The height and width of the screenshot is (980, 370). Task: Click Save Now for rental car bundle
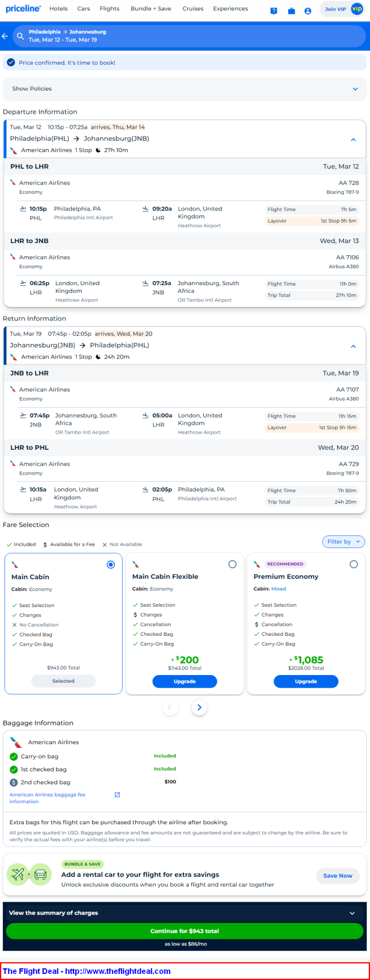(x=338, y=876)
